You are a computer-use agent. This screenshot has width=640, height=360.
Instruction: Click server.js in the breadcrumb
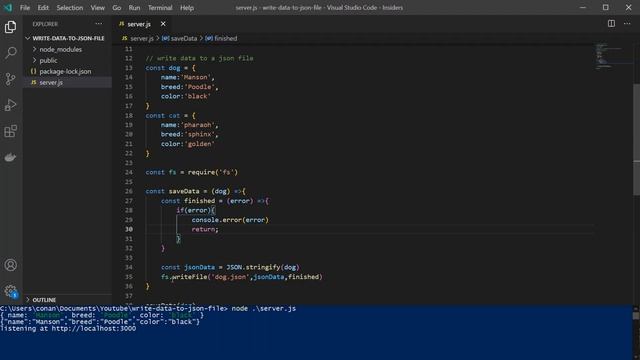point(142,38)
